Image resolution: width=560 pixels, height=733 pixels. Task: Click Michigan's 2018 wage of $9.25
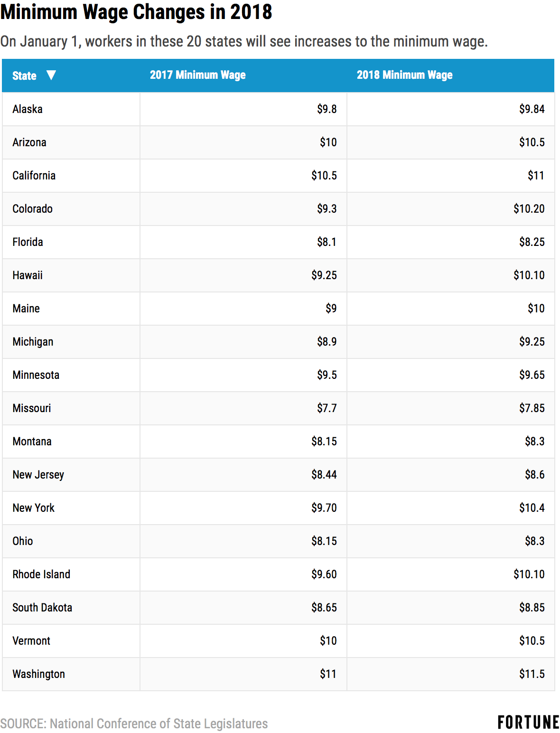pos(532,342)
